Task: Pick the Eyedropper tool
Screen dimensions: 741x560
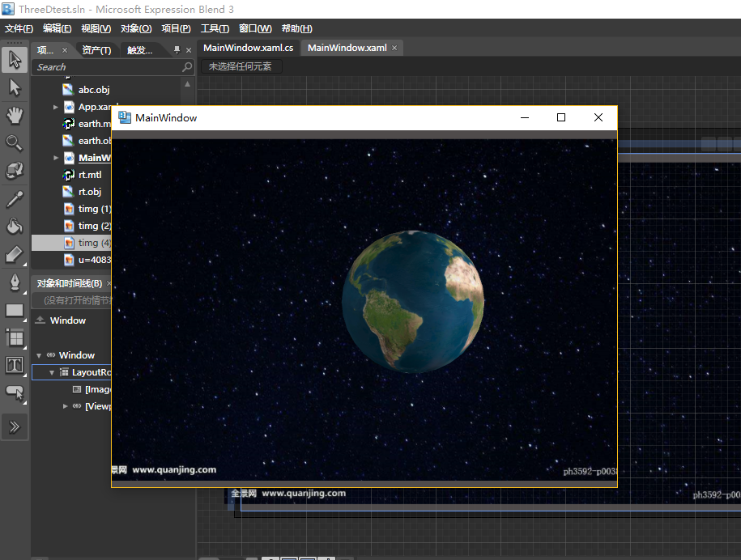Action: point(15,199)
